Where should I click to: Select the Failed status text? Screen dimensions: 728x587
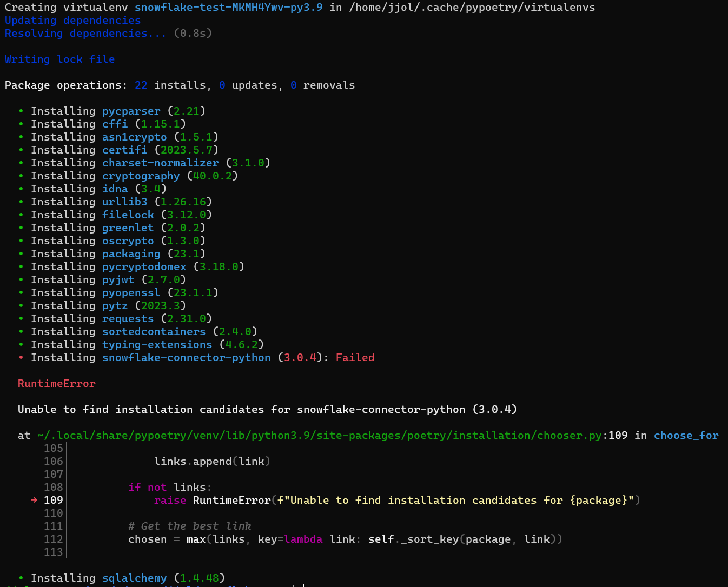(355, 357)
